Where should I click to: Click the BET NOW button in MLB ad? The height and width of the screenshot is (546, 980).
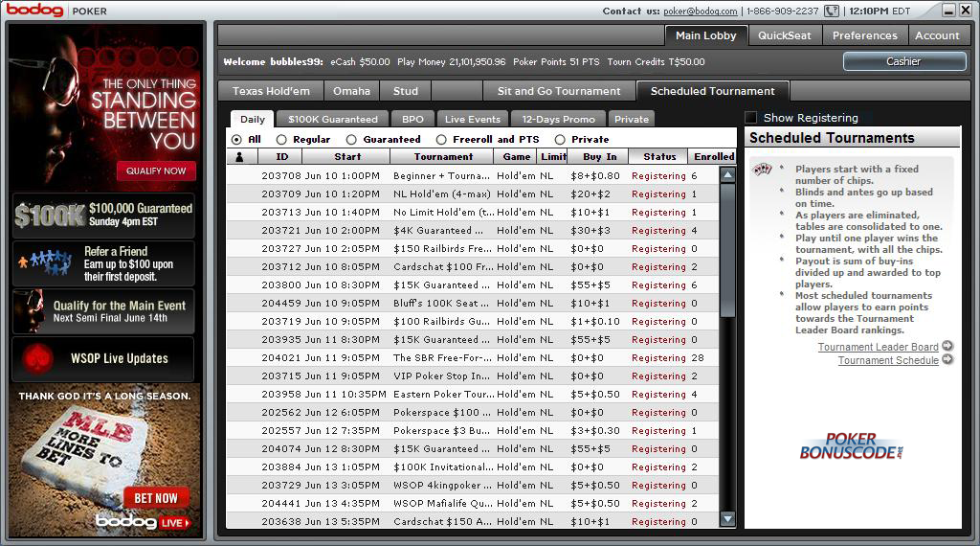tap(156, 498)
